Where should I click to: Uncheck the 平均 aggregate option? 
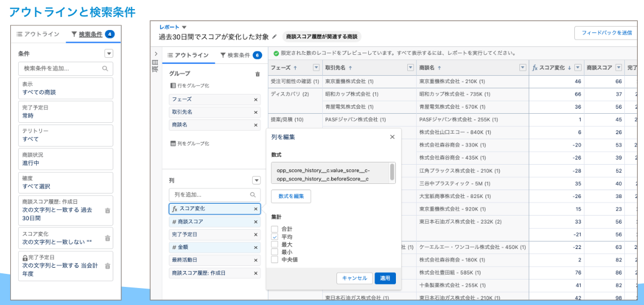point(274,237)
